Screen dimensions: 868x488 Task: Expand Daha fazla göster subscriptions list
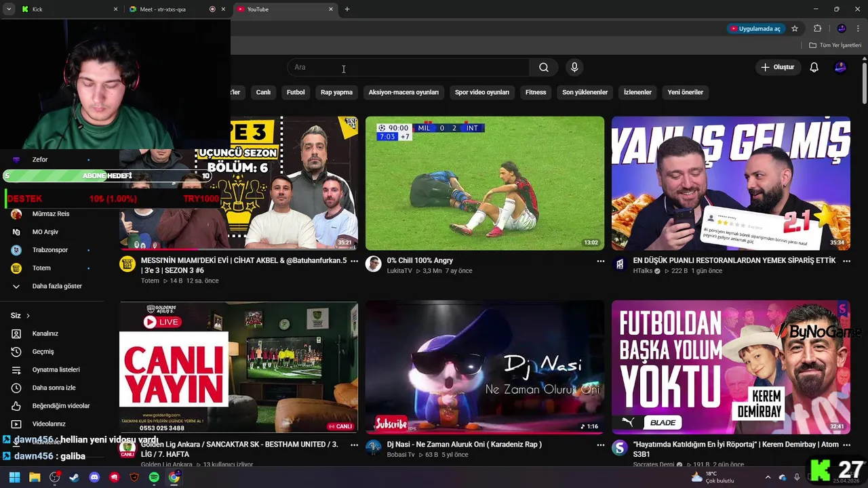point(57,286)
